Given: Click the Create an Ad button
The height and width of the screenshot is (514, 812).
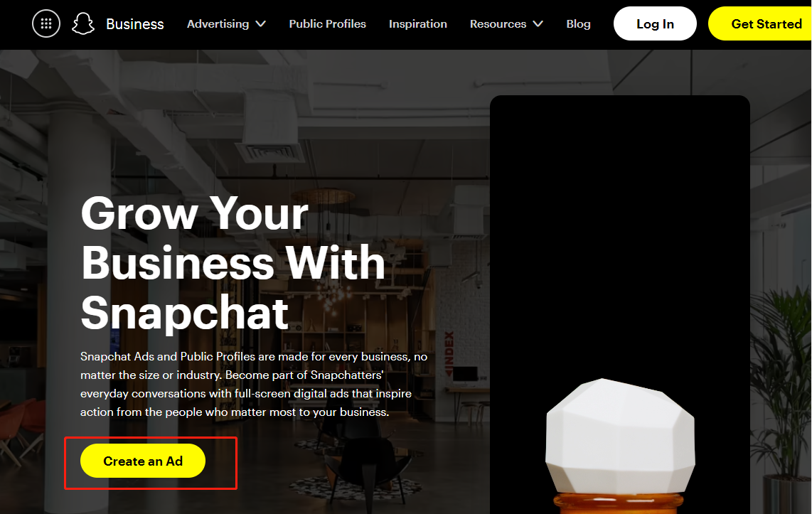Looking at the screenshot, I should click(x=143, y=461).
